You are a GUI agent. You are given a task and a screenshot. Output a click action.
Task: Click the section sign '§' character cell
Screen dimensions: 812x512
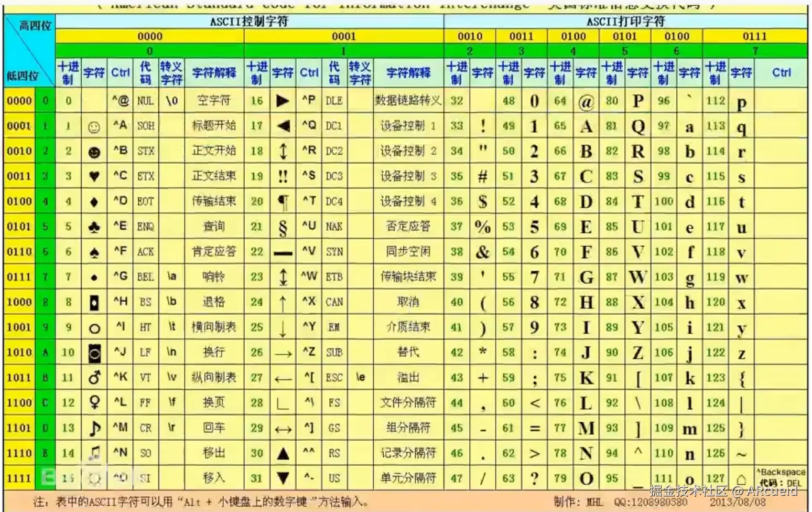pyautogui.click(x=283, y=227)
